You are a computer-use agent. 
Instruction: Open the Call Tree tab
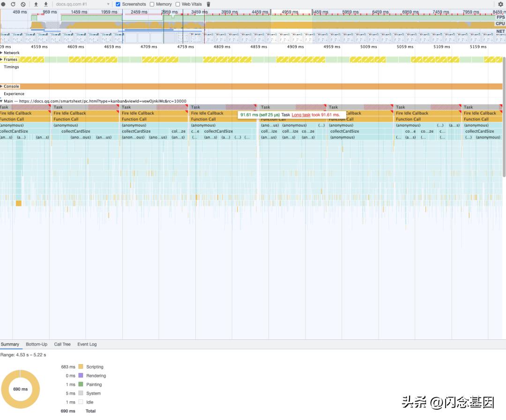[62, 344]
